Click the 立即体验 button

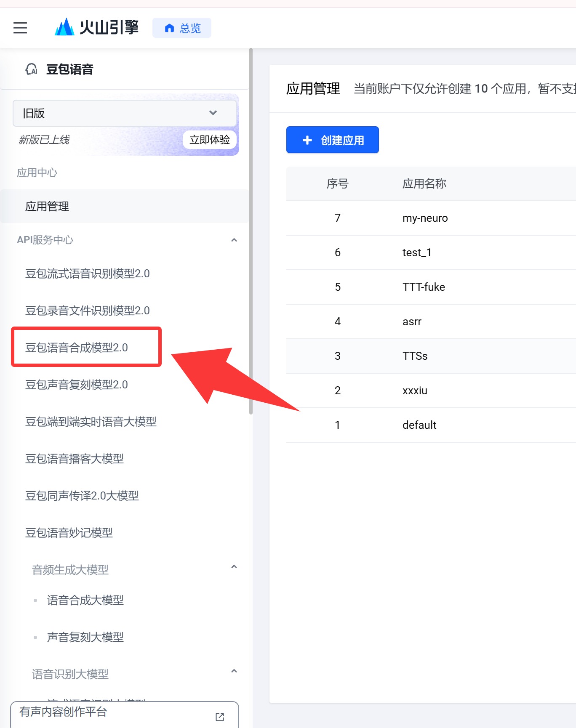(x=209, y=140)
